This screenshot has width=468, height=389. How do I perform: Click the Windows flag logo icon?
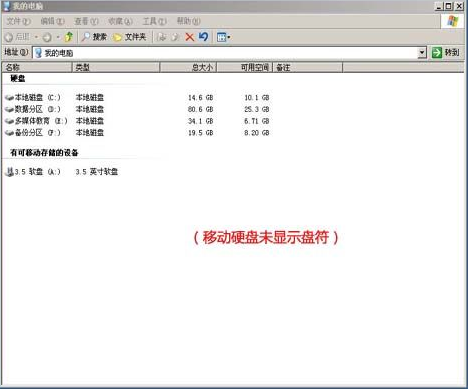[452, 21]
